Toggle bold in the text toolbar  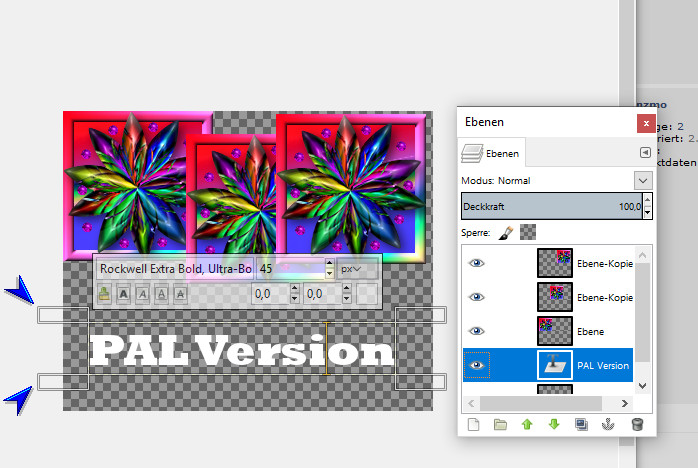123,294
